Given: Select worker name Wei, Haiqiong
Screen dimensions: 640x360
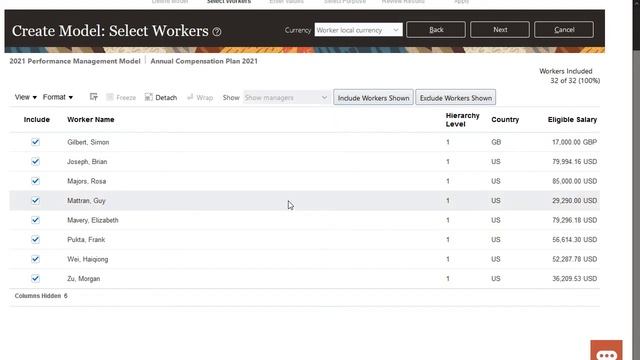Looking at the screenshot, I should pos(88,259).
